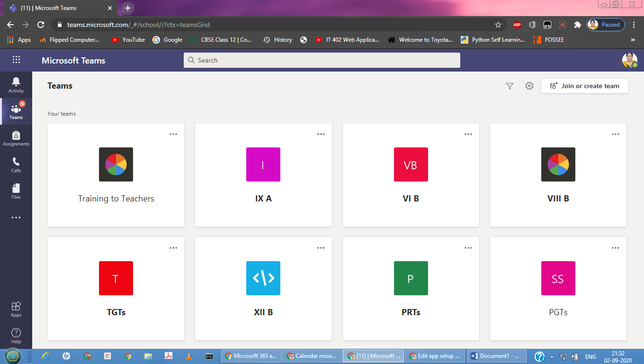Open more options for IX A team
This screenshot has width=644, height=364.
[x=321, y=134]
